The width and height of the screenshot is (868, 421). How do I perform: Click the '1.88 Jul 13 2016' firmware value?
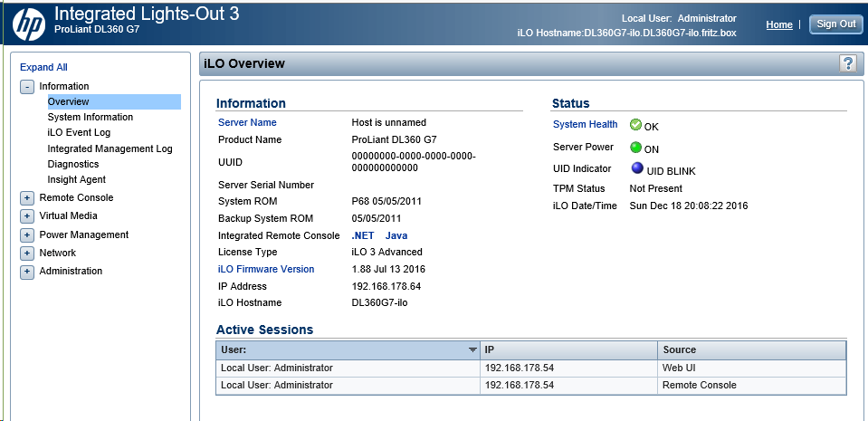[388, 269]
